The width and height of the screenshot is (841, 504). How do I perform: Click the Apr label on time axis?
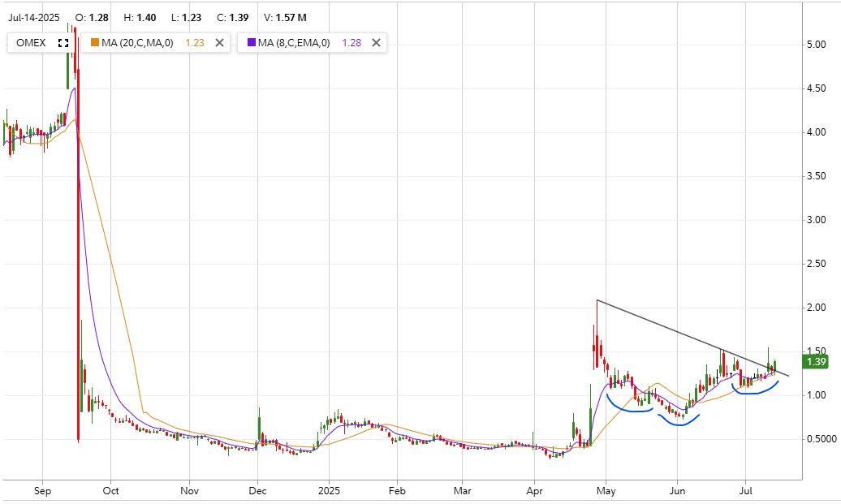pyautogui.click(x=535, y=490)
